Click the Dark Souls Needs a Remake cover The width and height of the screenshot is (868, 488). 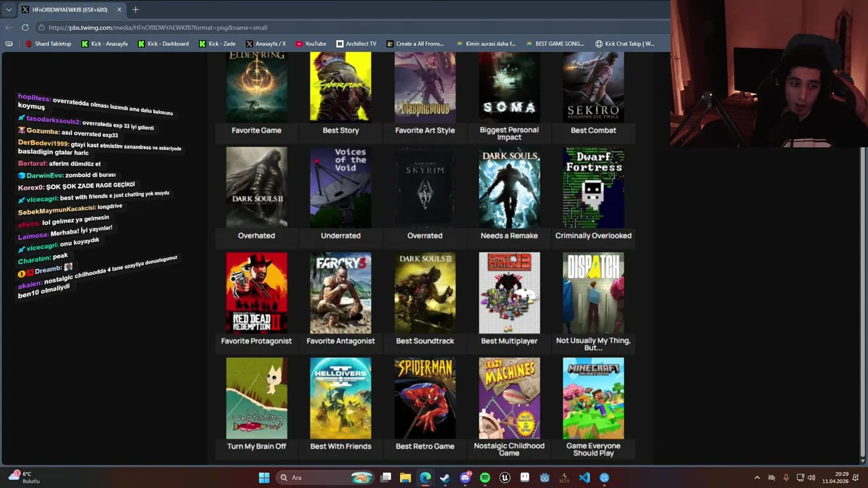pyautogui.click(x=509, y=188)
